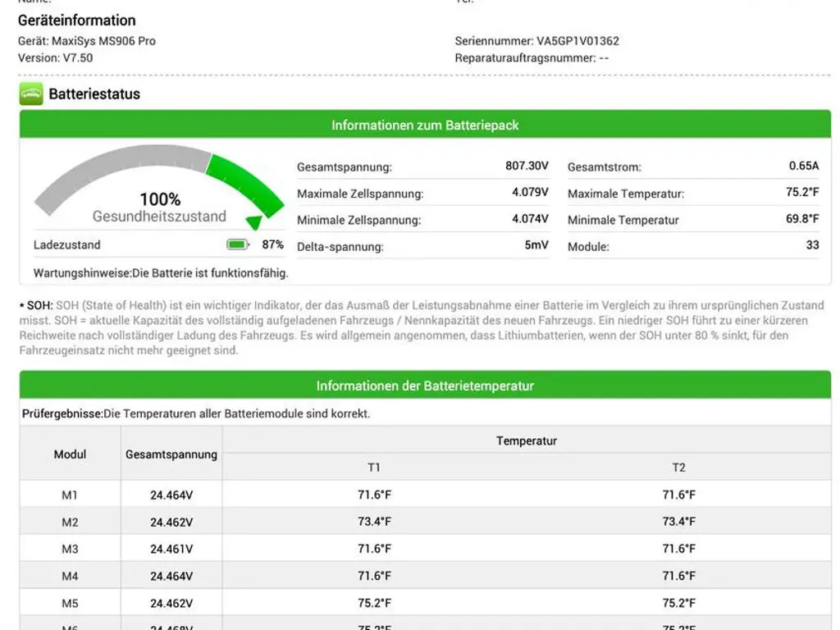Click the Delta-spannung value 5mV
840x630 pixels.
click(x=536, y=245)
